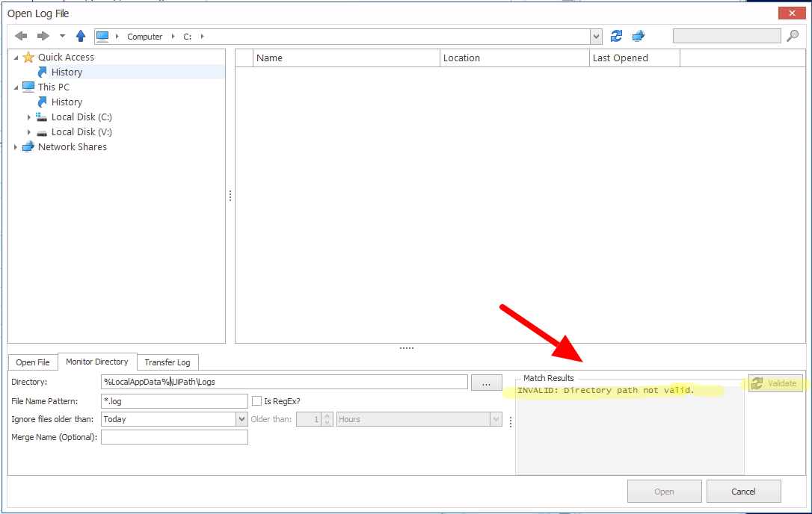Select Local Disk (C:) in tree
Screen dimensions: 812x514
pos(81,117)
